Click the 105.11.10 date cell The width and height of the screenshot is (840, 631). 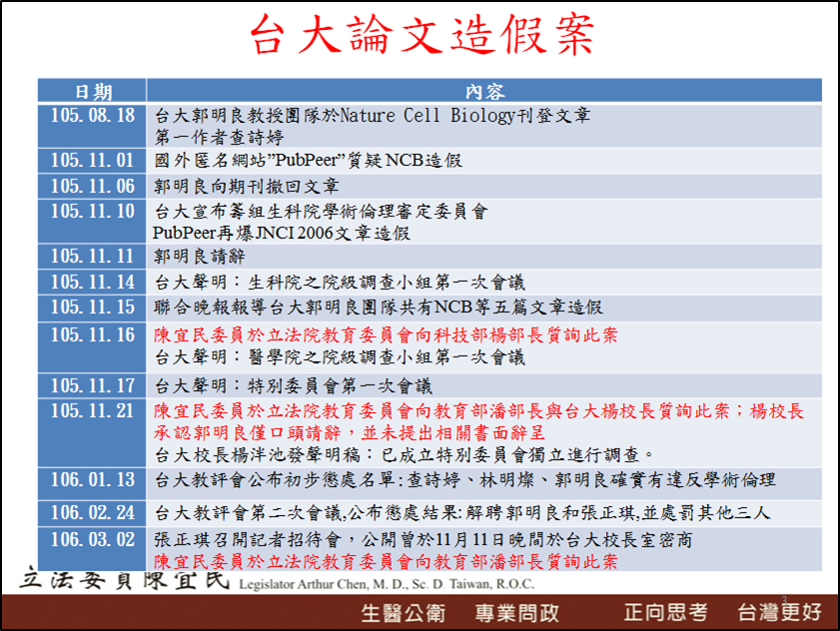(x=93, y=211)
